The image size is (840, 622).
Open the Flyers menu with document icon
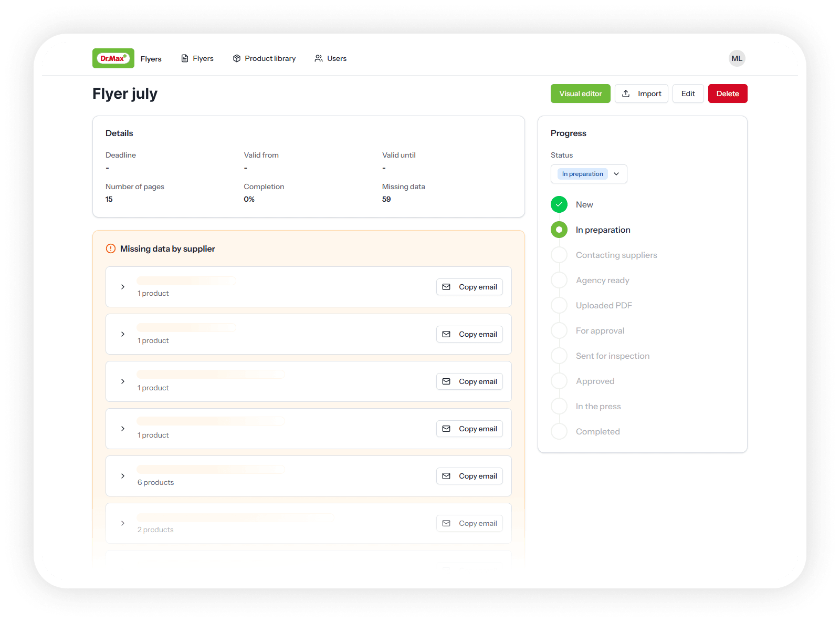(197, 58)
